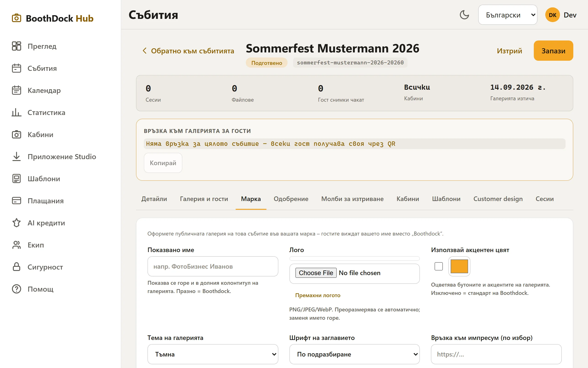Open the Шрифт на заглавието dropdown
This screenshot has height=368, width=588.
(x=354, y=354)
